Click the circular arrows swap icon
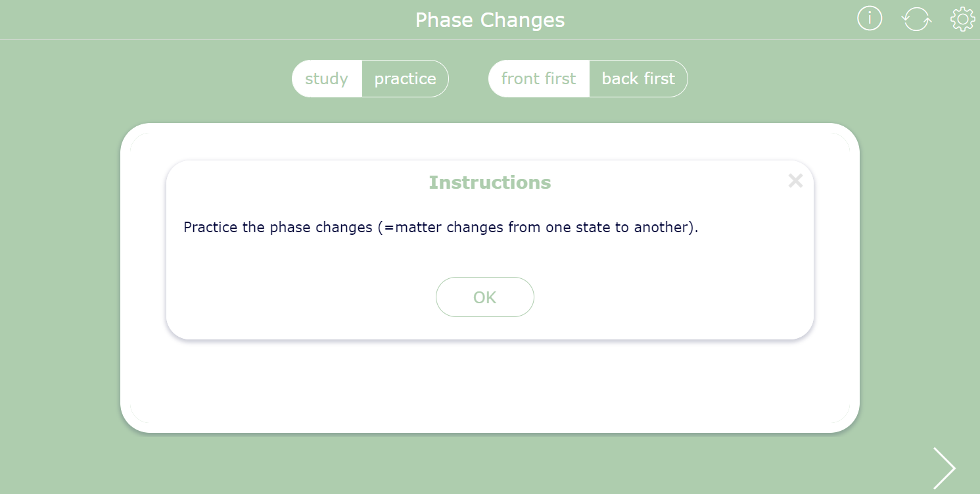This screenshot has width=980, height=494. point(916,19)
